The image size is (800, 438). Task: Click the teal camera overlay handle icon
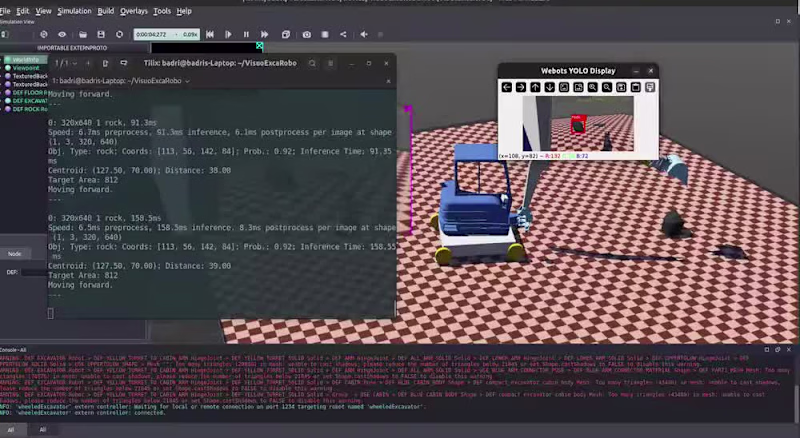click(x=260, y=46)
